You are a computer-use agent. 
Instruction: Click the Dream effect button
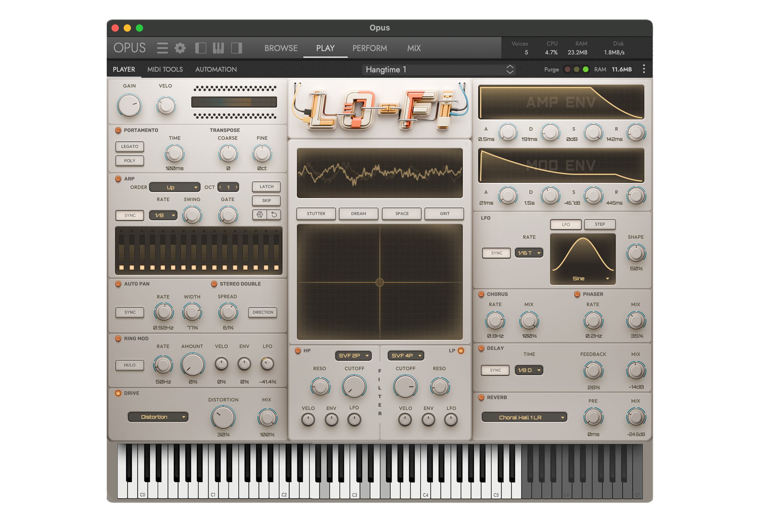click(358, 214)
